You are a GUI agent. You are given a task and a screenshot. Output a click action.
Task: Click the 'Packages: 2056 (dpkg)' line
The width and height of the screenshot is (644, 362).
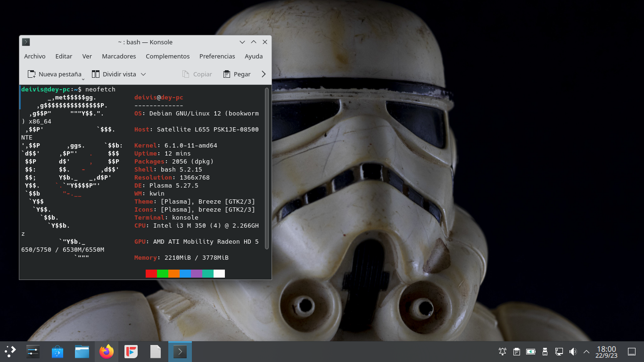click(174, 161)
